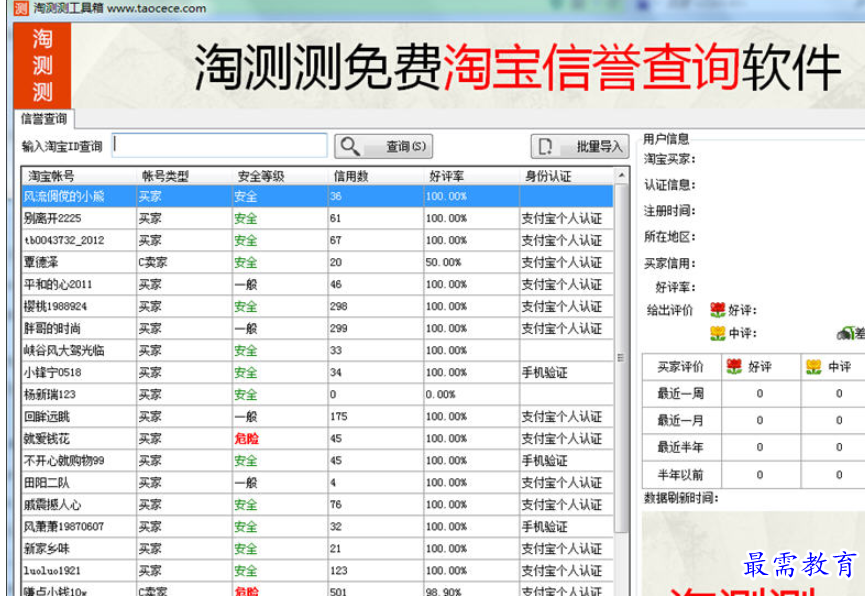Screen dimensions: 865x596
Task: Click credit value 299 in the list
Action: (x=339, y=329)
